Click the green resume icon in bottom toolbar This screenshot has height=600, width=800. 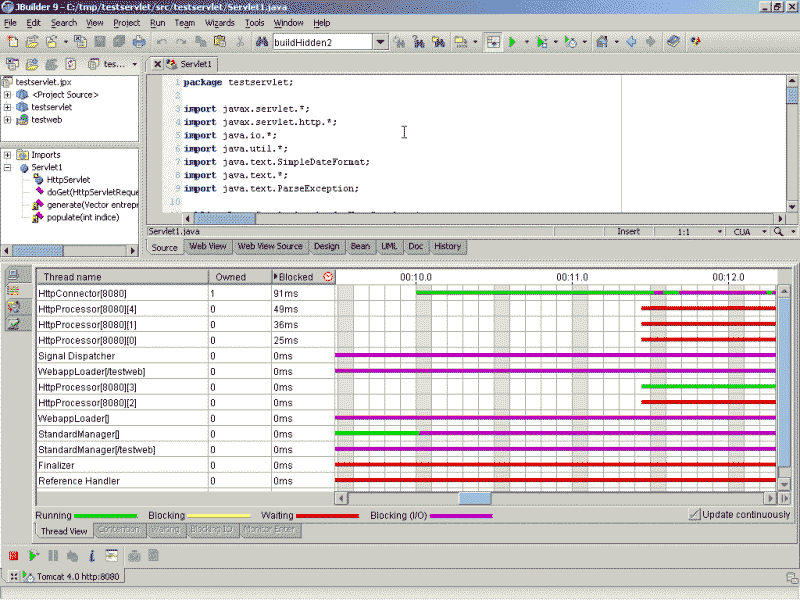33,555
